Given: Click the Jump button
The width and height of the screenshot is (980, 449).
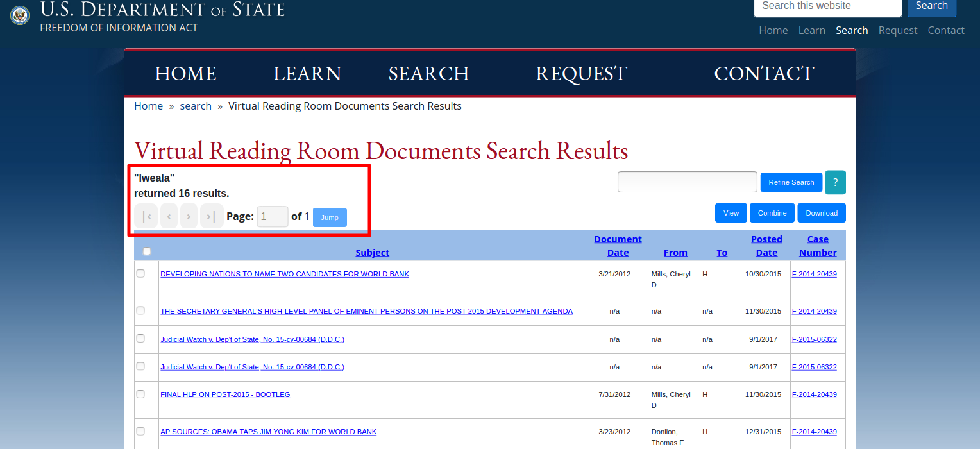Looking at the screenshot, I should 330,217.
